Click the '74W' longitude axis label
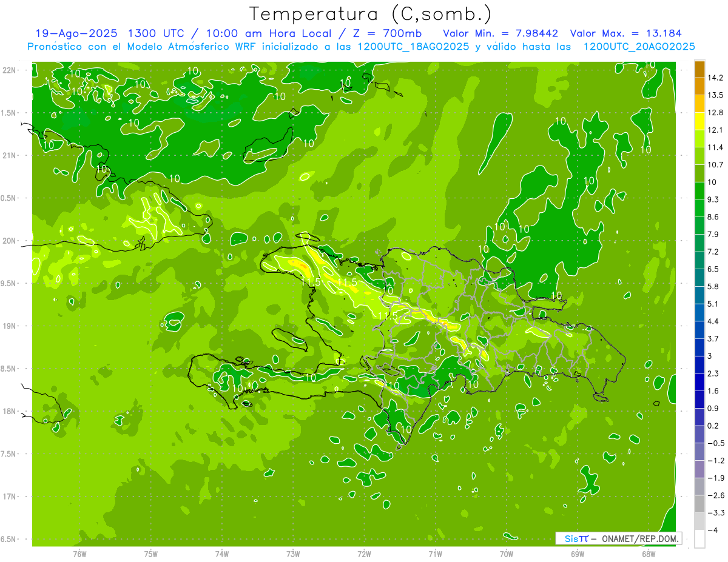 point(221,554)
